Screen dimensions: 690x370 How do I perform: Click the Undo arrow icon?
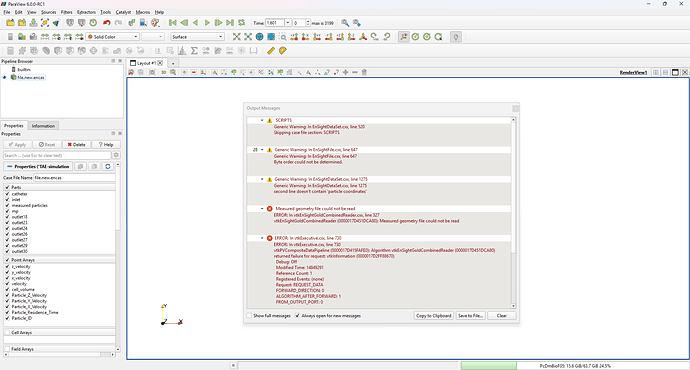pyautogui.click(x=106, y=23)
